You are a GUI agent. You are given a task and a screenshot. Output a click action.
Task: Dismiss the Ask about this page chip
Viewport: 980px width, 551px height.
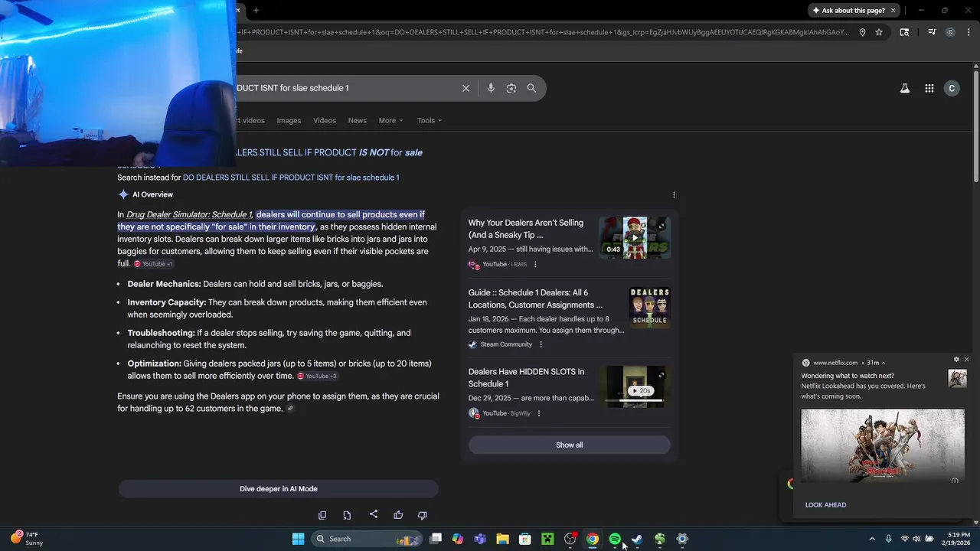(x=893, y=10)
